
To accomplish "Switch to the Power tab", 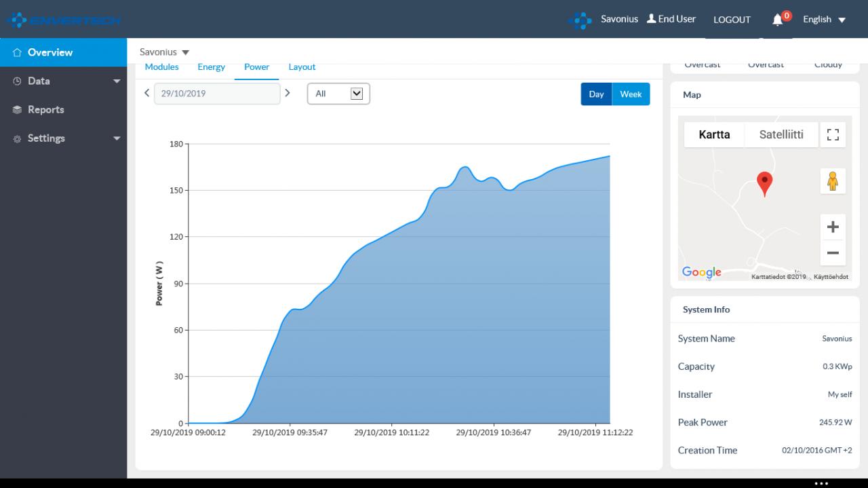I will (x=257, y=67).
